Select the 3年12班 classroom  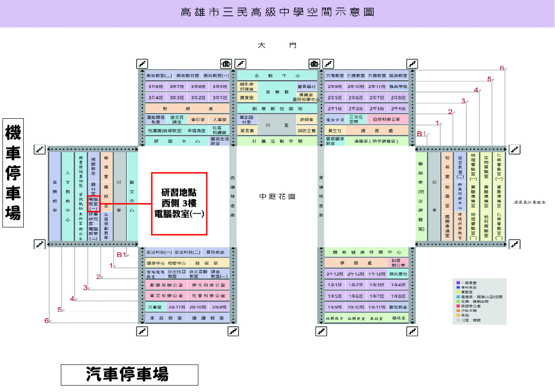click(x=335, y=274)
